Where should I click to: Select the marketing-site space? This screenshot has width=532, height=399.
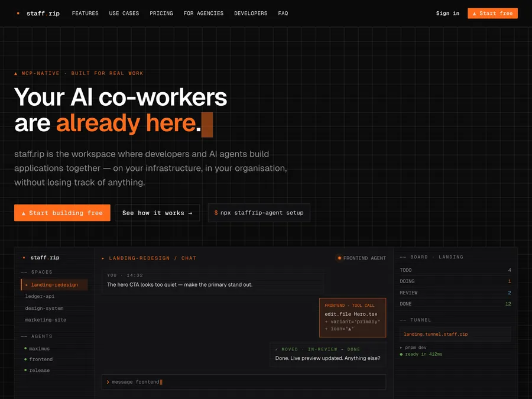pos(46,320)
